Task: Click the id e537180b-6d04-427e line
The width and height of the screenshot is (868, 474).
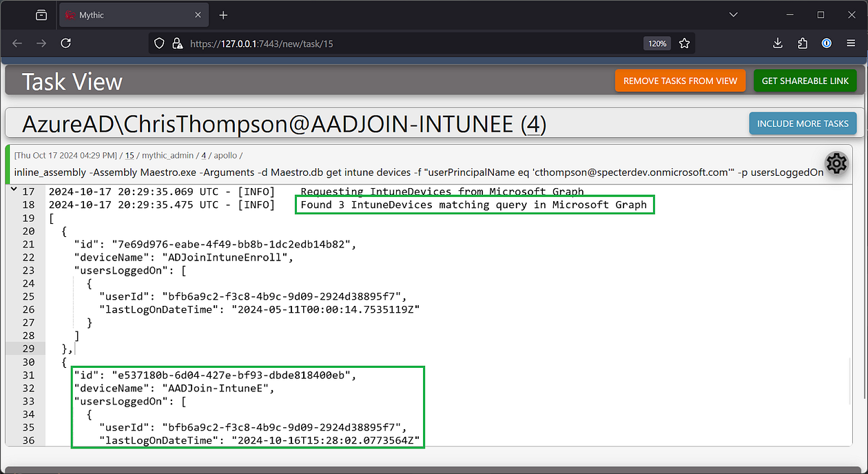Action: tap(216, 375)
